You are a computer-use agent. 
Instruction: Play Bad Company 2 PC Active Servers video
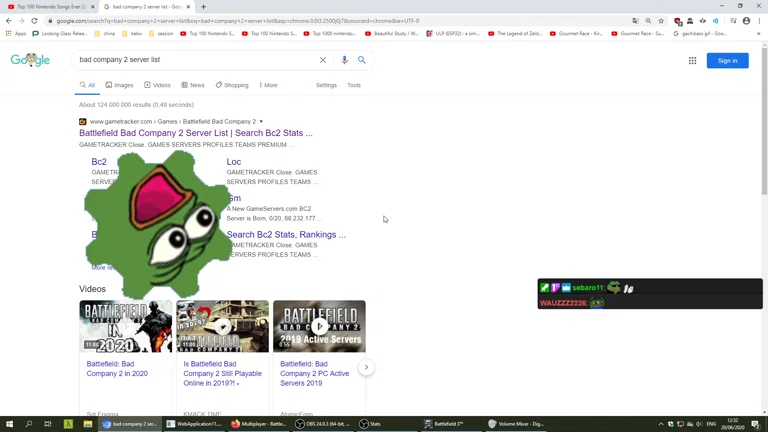pos(319,326)
